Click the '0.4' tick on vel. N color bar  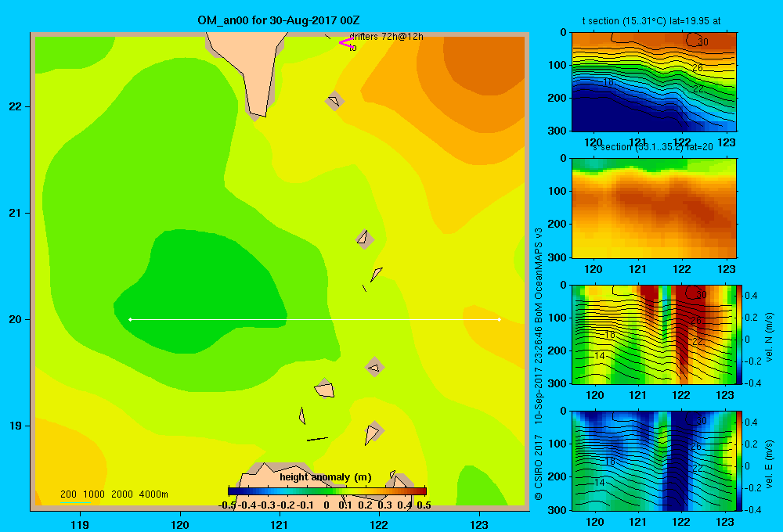tap(751, 296)
